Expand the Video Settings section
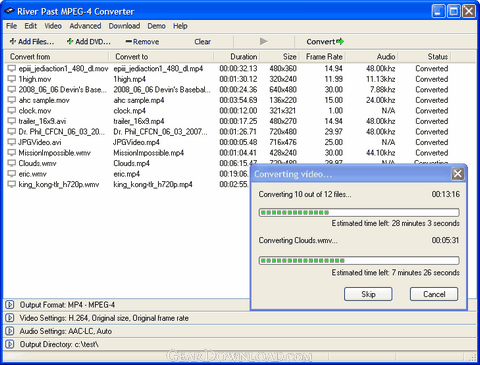Screen dimensions: 480x365 10,318
